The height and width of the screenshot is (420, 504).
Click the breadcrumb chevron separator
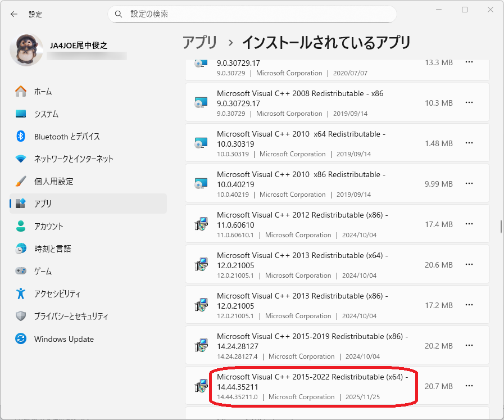tap(230, 43)
